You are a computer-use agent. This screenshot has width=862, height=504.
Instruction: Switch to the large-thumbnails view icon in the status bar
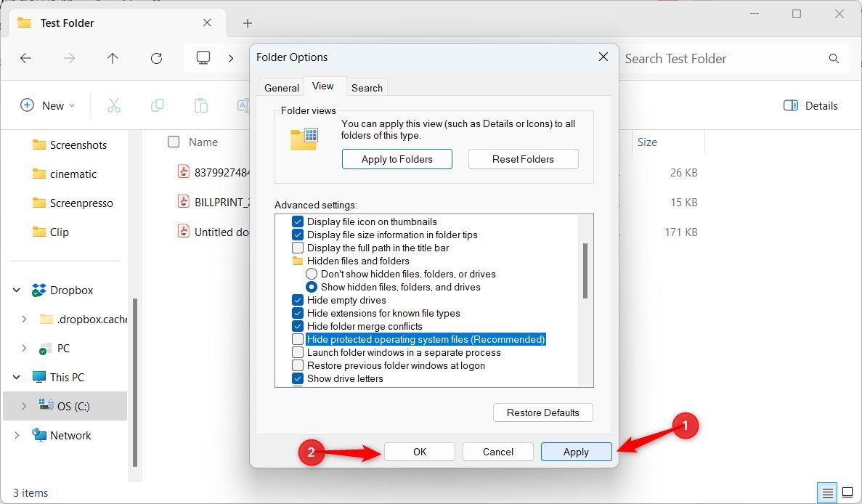click(847, 492)
